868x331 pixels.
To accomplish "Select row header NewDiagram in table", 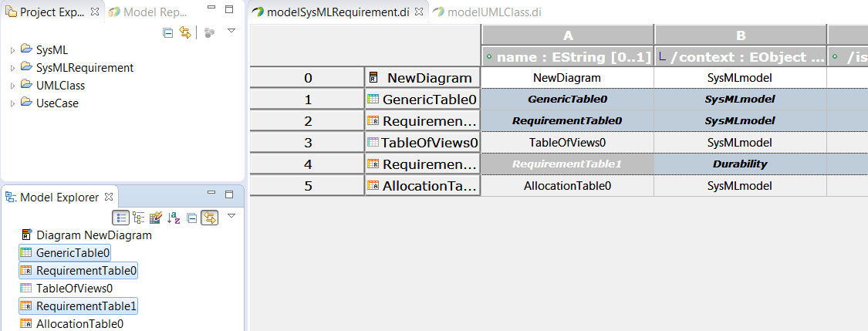I will 422,78.
